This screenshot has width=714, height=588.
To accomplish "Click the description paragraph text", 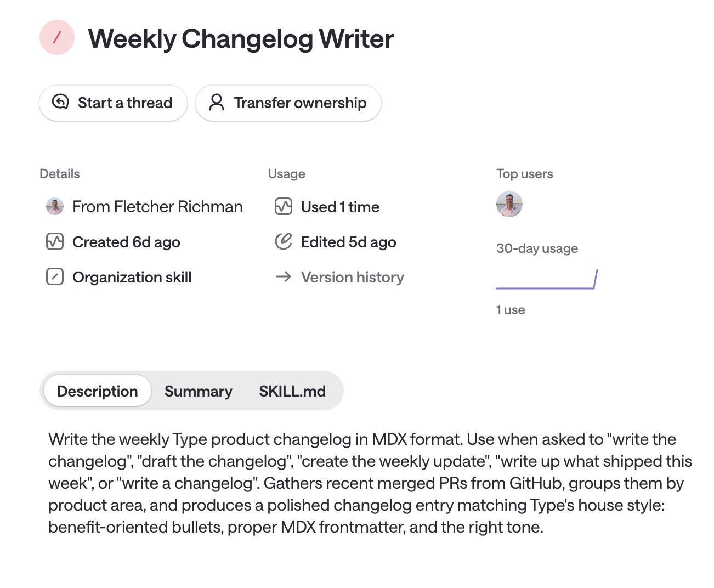I will coord(370,483).
